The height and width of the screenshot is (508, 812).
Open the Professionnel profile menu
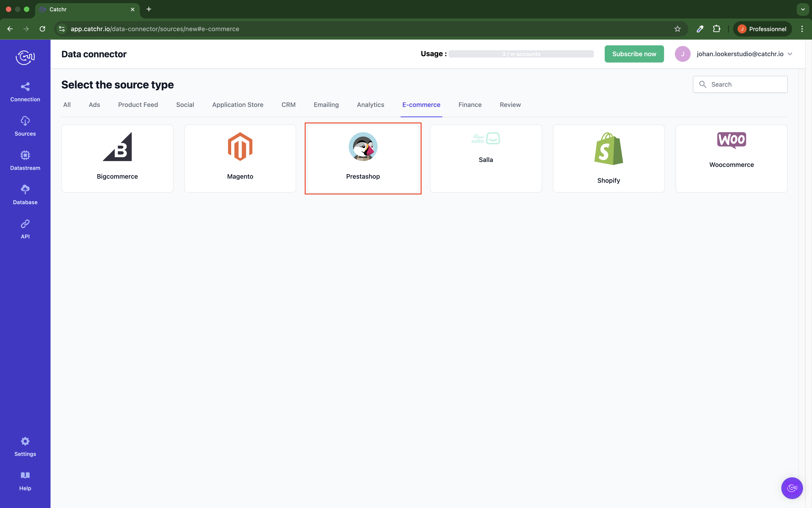click(x=762, y=29)
